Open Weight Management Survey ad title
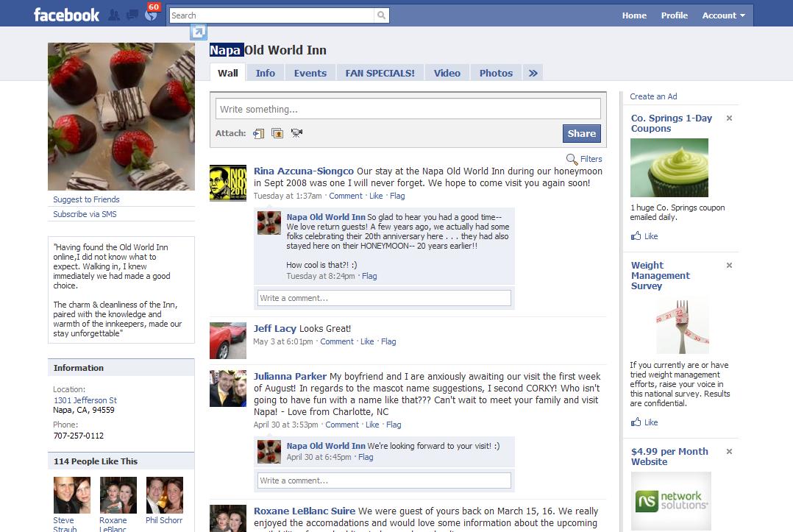 (x=660, y=276)
